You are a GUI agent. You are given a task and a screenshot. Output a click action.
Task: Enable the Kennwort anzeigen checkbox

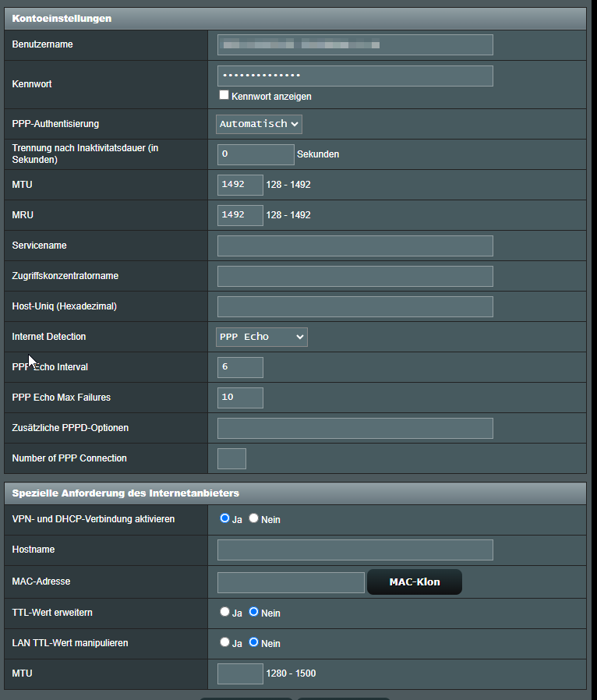(224, 95)
